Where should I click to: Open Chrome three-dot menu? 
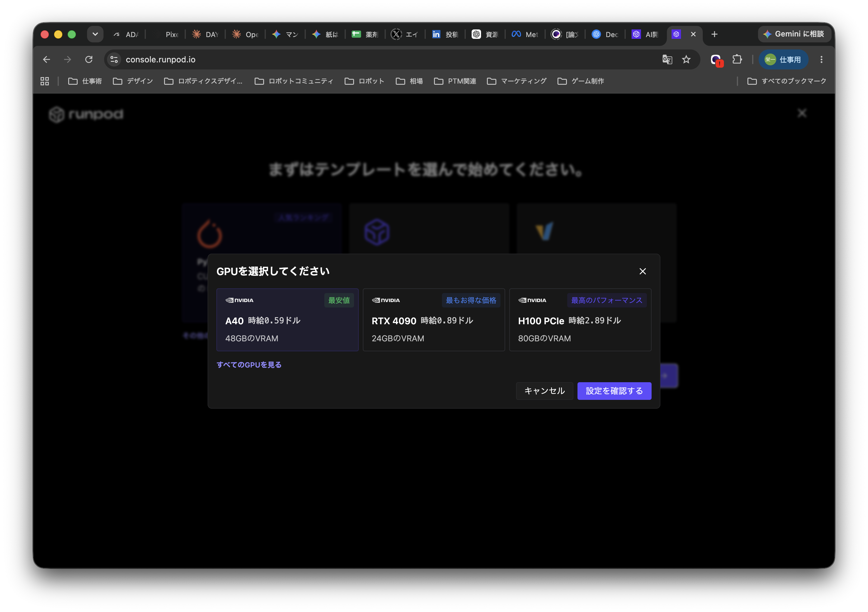(x=821, y=59)
